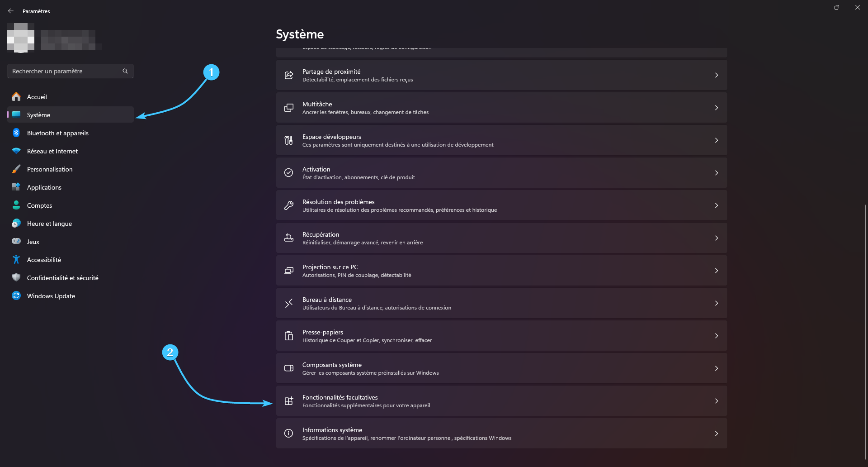Click the Accueil home icon
The image size is (868, 467).
tap(16, 96)
